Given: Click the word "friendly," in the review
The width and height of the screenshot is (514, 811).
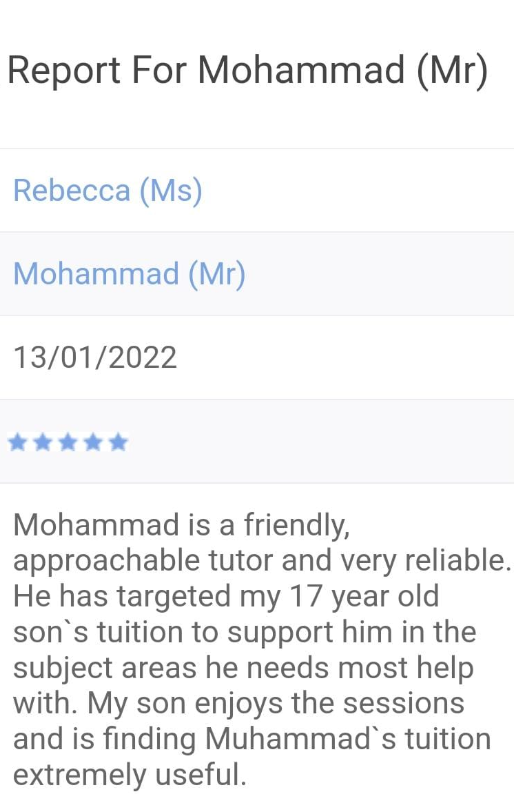Looking at the screenshot, I should pyautogui.click(x=297, y=525).
